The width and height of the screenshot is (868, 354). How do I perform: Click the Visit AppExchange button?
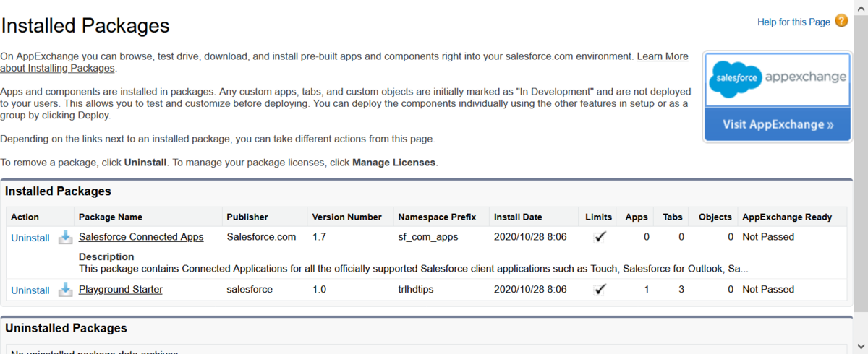(777, 124)
